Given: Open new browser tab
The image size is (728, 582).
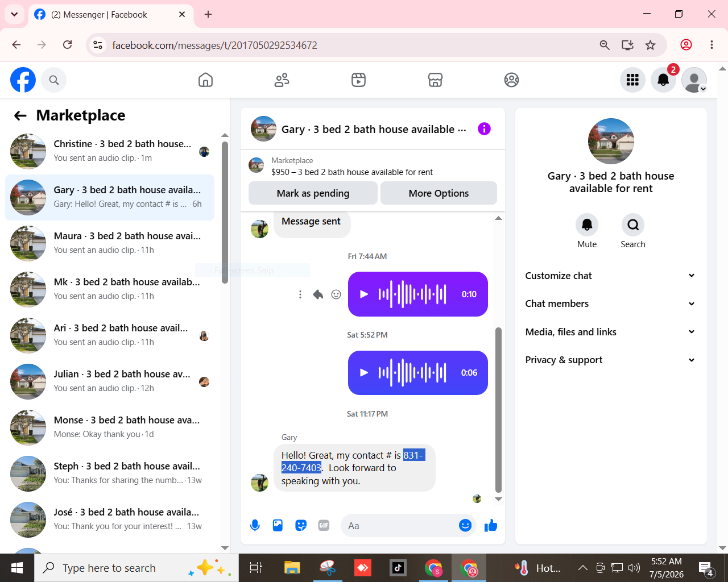Looking at the screenshot, I should pos(208,14).
